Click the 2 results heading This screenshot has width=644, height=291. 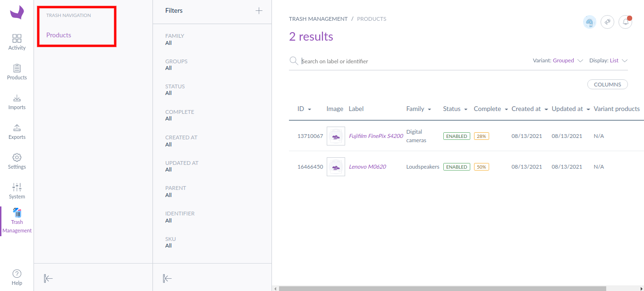point(311,36)
